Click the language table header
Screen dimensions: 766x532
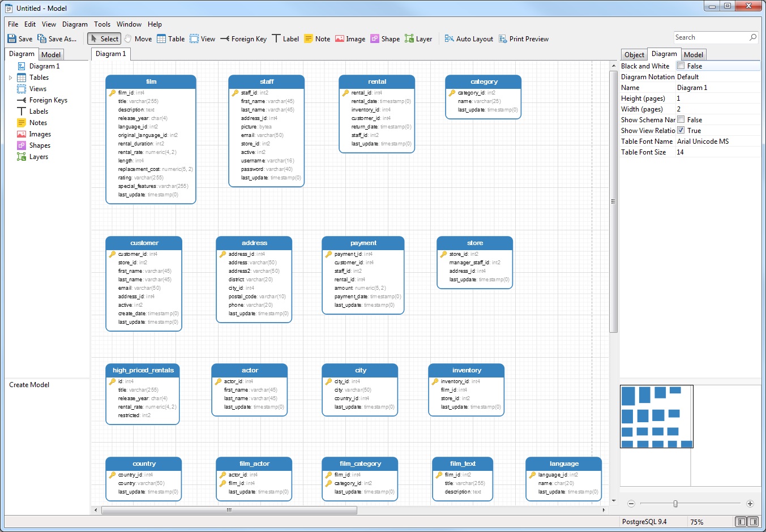coord(564,464)
